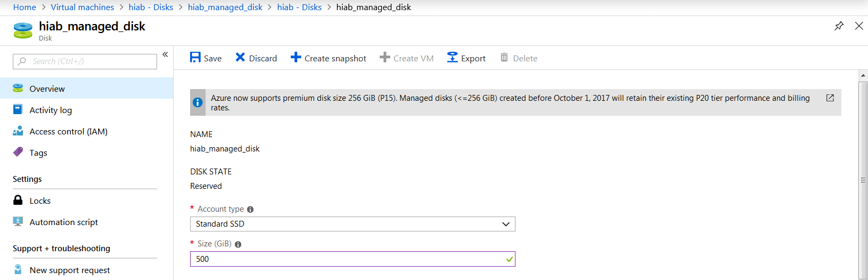Click the premium disk size notice banner text
The width and height of the screenshot is (868, 280).
point(510,103)
